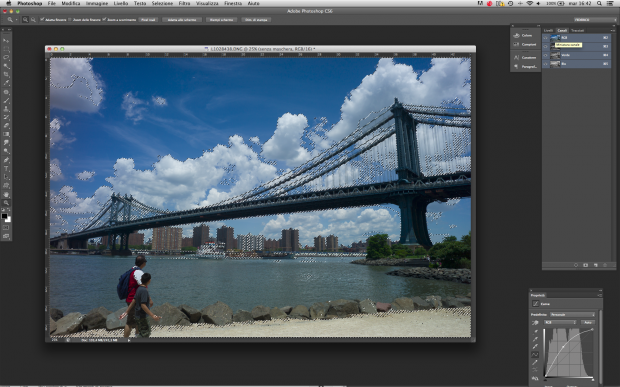The height and width of the screenshot is (387, 620).
Task: Select the Hand tool
Action: tap(6, 194)
